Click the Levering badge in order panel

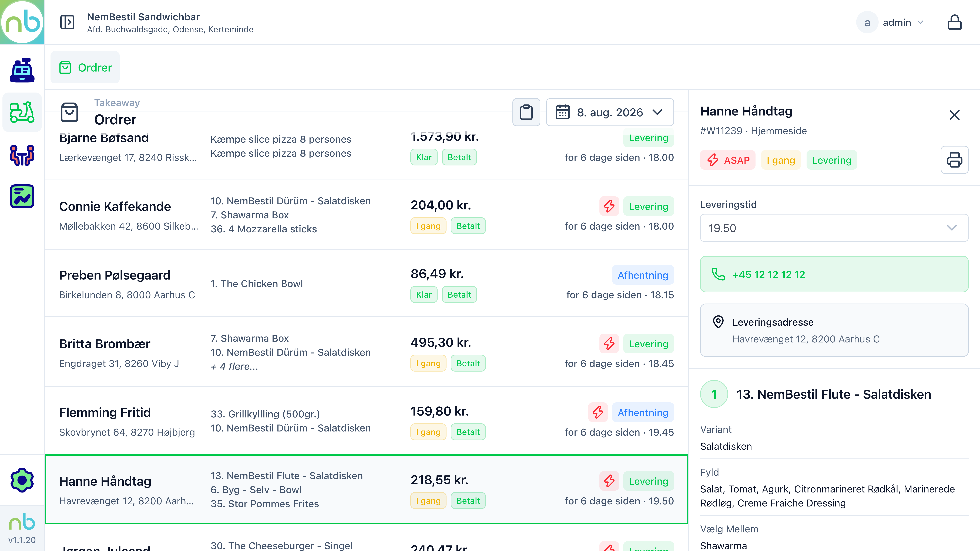coord(832,160)
